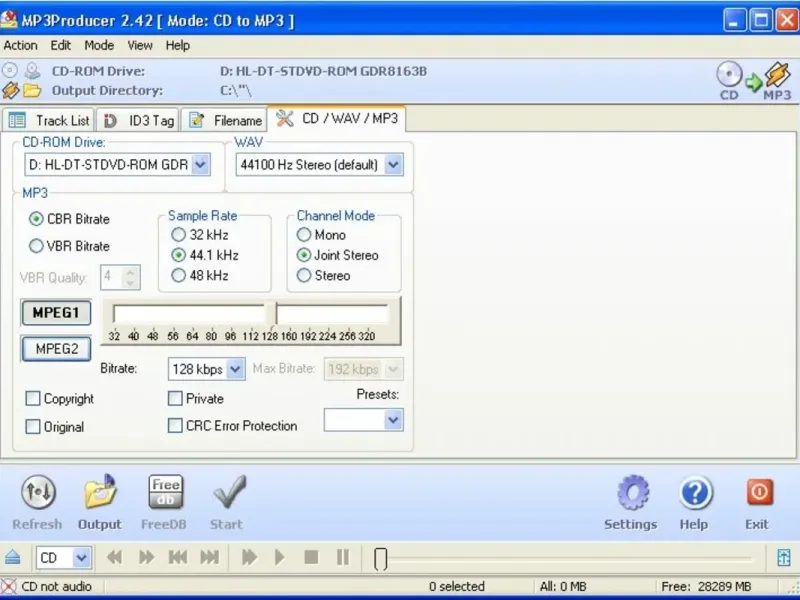
Task: Select the VBR Bitrate radio button
Action: tap(36, 246)
